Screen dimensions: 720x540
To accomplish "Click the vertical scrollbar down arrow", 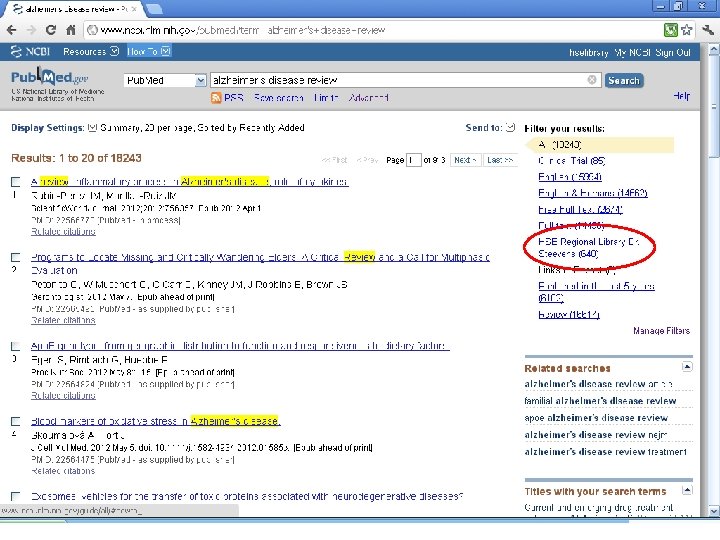I will [714, 511].
